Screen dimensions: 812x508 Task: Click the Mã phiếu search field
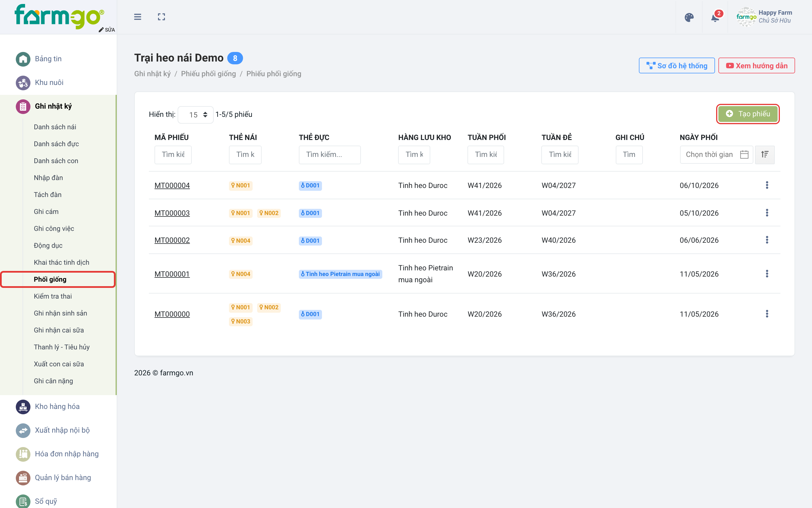click(173, 155)
